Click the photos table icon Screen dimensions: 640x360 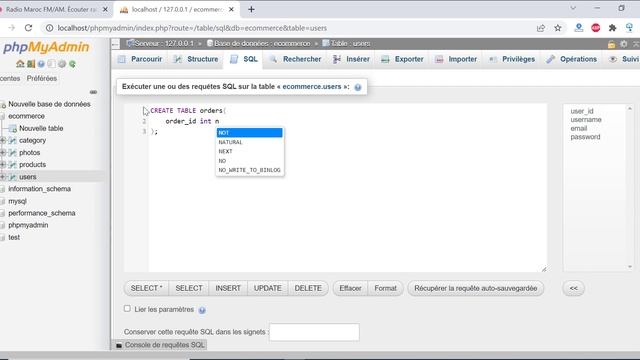click(13, 153)
